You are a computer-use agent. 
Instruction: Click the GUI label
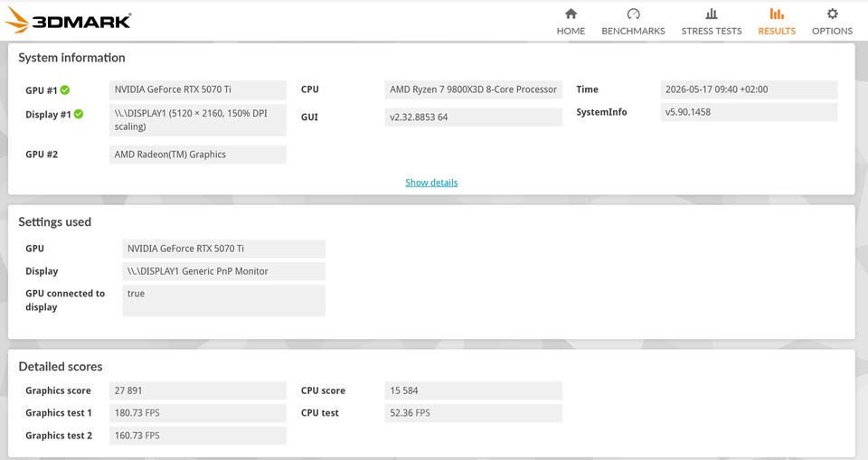(x=309, y=117)
